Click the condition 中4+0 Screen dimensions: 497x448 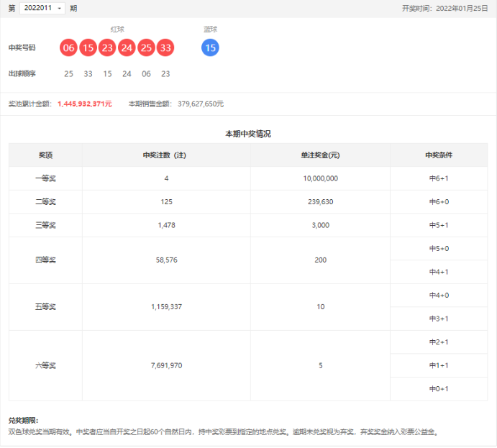[x=439, y=296]
